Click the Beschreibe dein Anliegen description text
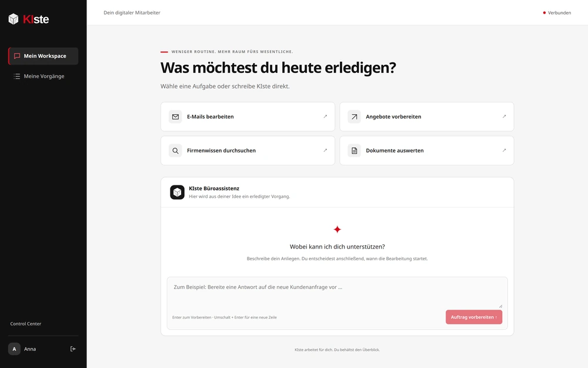Viewport: 588px width, 368px height. [x=337, y=258]
